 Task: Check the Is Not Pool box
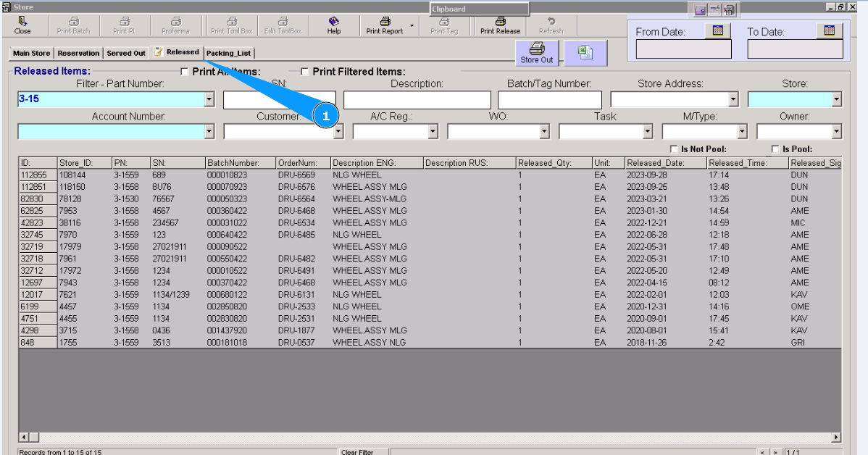click(x=675, y=149)
